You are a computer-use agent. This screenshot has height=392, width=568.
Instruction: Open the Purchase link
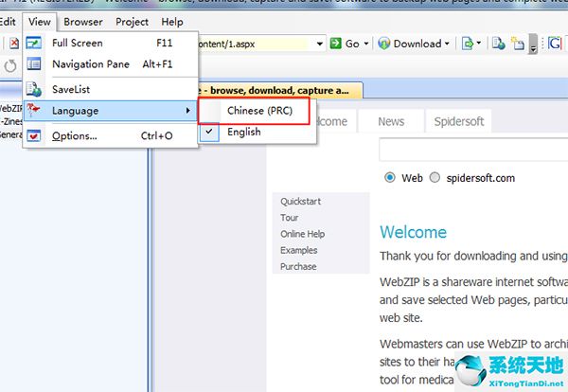(x=298, y=266)
